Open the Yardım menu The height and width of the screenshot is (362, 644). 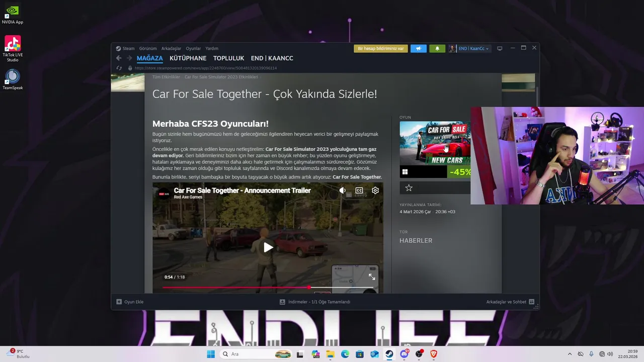click(x=212, y=48)
